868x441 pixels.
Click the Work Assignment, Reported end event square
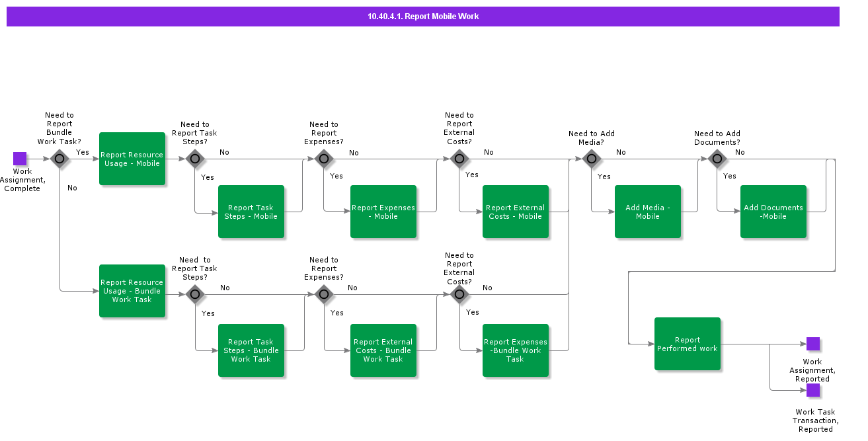click(812, 344)
